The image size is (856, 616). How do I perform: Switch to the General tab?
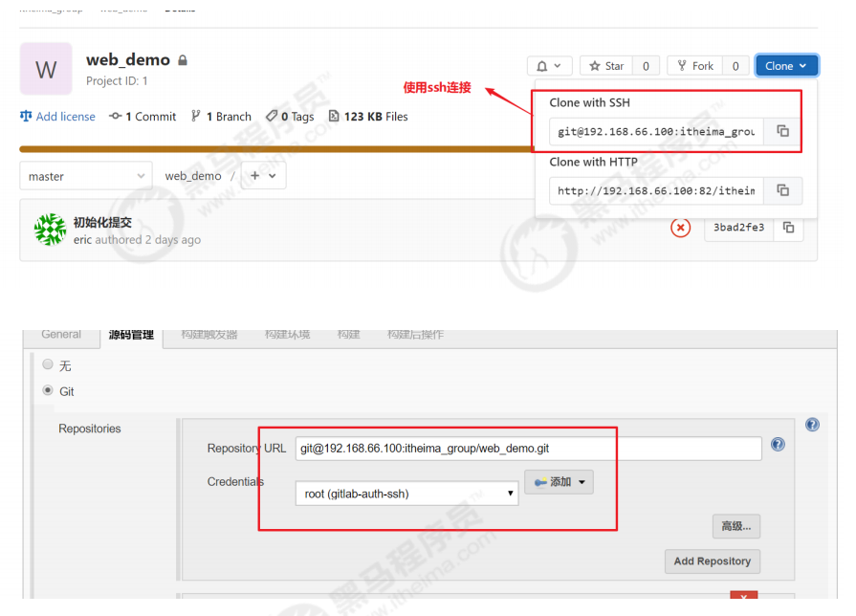[61, 334]
